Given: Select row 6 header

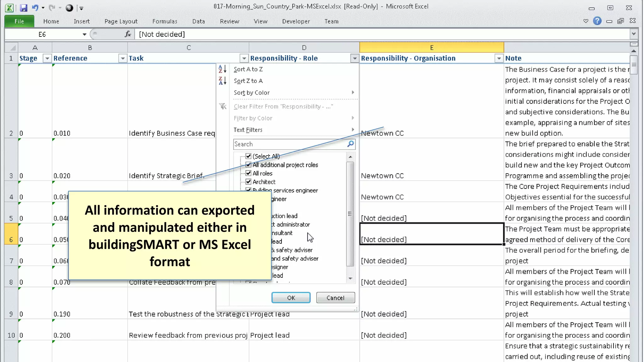Looking at the screenshot, I should pos(11,234).
